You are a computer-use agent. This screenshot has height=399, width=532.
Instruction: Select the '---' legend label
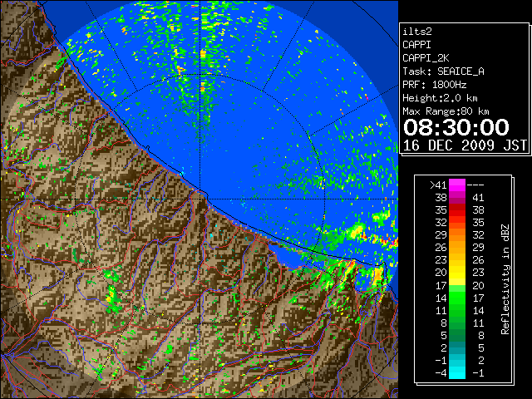pos(475,185)
